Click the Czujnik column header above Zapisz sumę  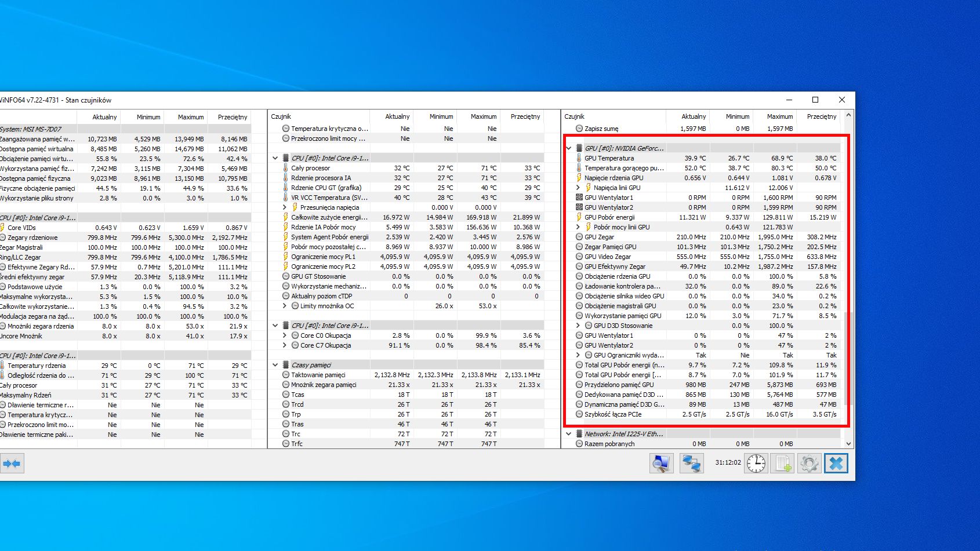coord(615,116)
